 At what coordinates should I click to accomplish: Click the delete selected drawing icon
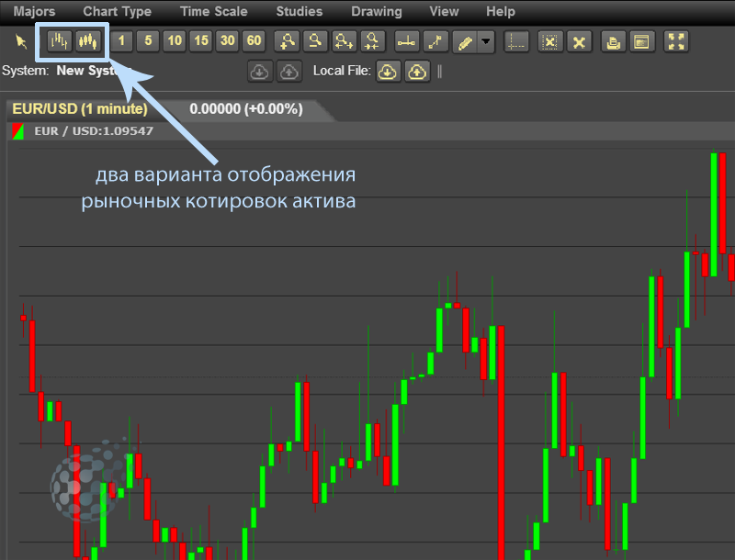550,41
